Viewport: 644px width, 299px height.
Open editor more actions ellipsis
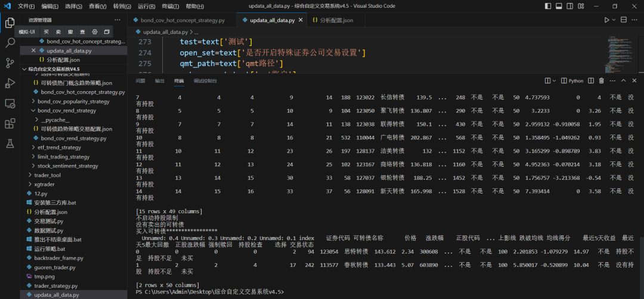pyautogui.click(x=635, y=20)
